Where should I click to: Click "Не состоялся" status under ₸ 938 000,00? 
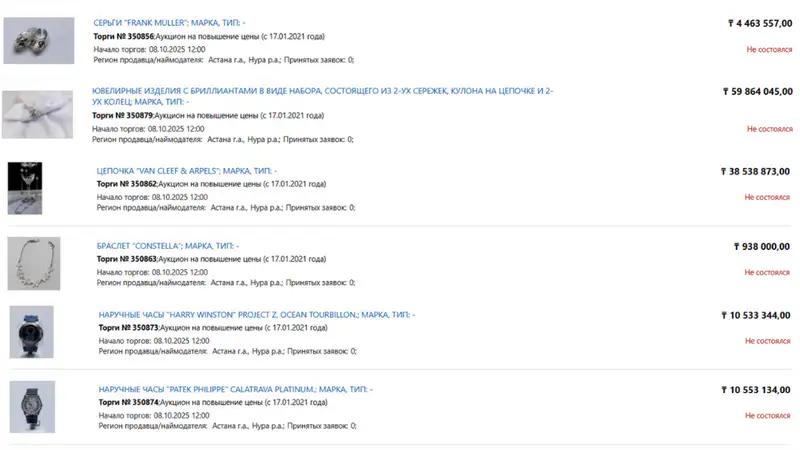[x=767, y=272]
